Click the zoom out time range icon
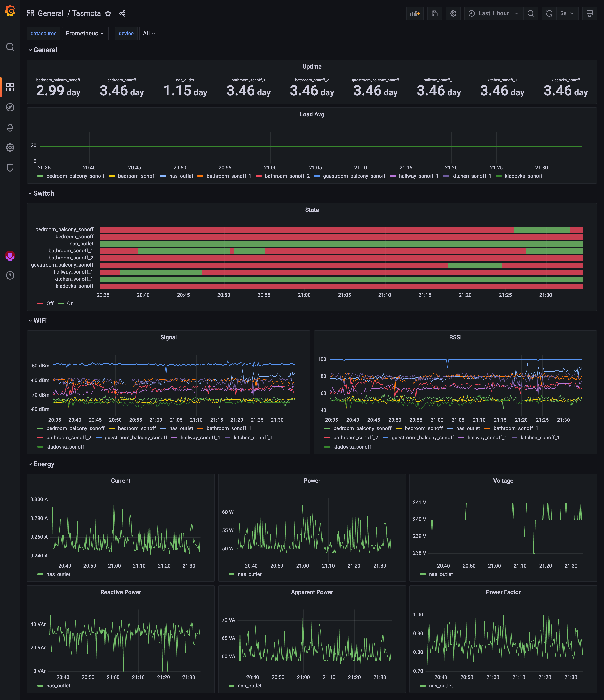This screenshot has width=604, height=700. [531, 13]
